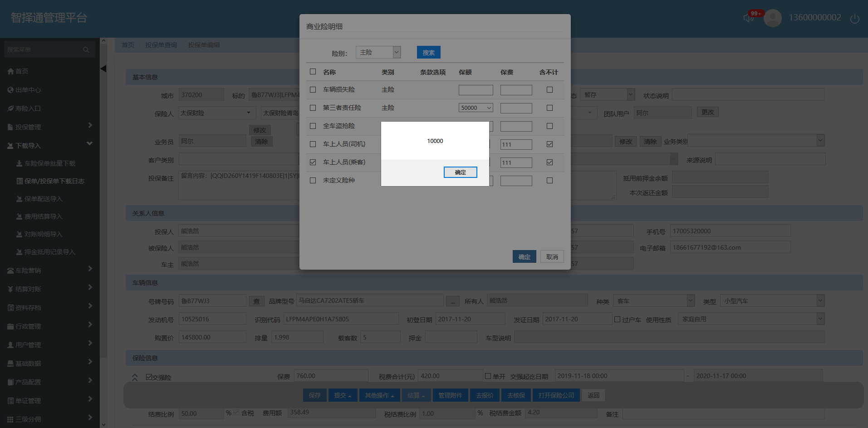Click the file icon for 投保管理
Viewport: 868px width, 428px height.
click(11, 127)
